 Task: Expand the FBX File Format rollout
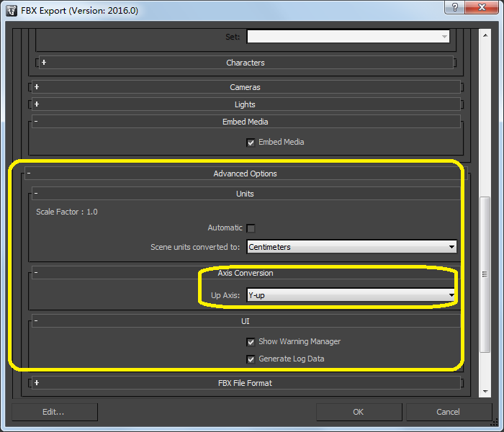coord(246,383)
